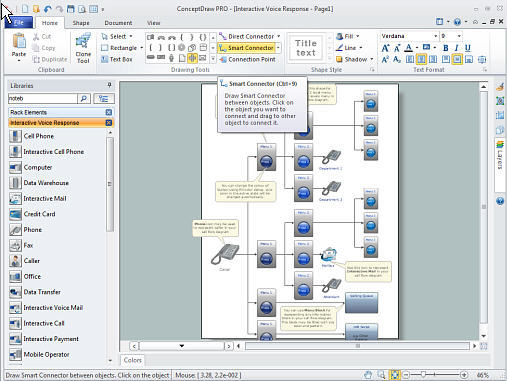
Task: Expand the Shadow options dropdown
Action: [371, 59]
